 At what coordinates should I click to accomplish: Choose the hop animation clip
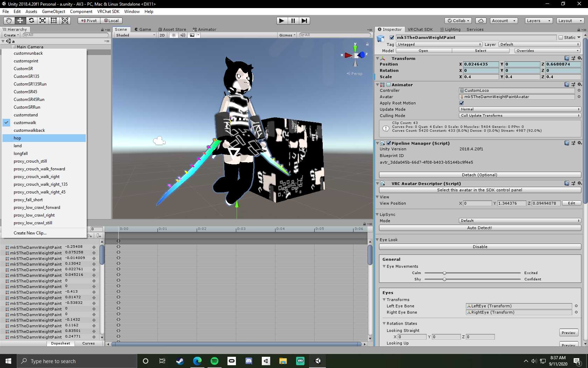coord(17,138)
